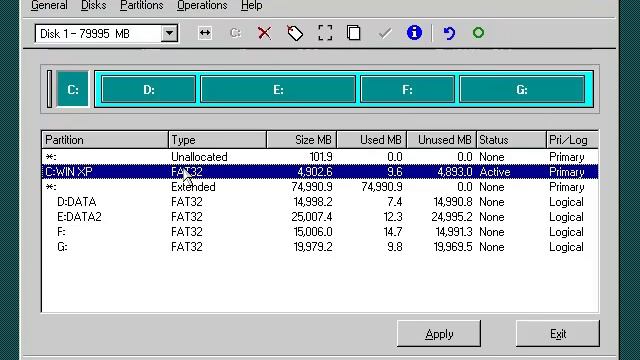Viewport: 640px width, 360px height.
Task: Click the Used MB column header
Action: [372, 140]
